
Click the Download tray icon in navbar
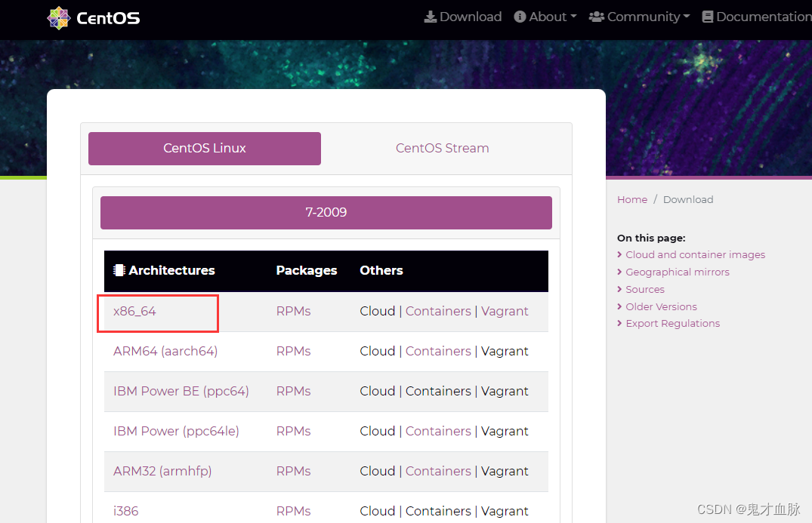pos(431,17)
